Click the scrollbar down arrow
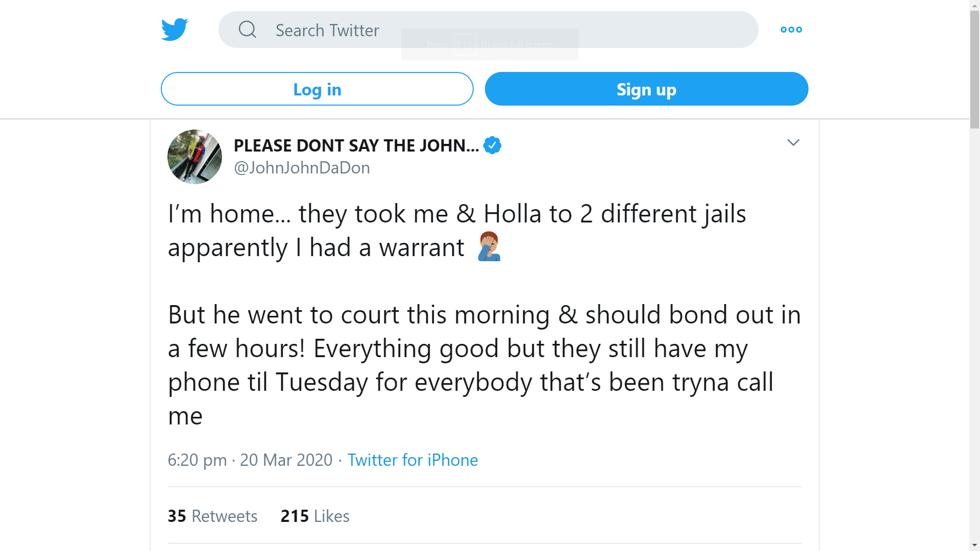 [x=974, y=546]
